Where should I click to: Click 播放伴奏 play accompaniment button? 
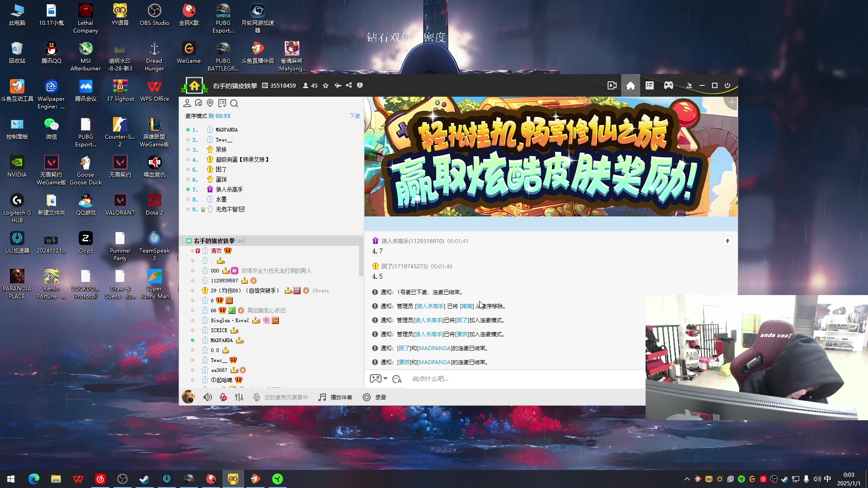[x=335, y=397]
